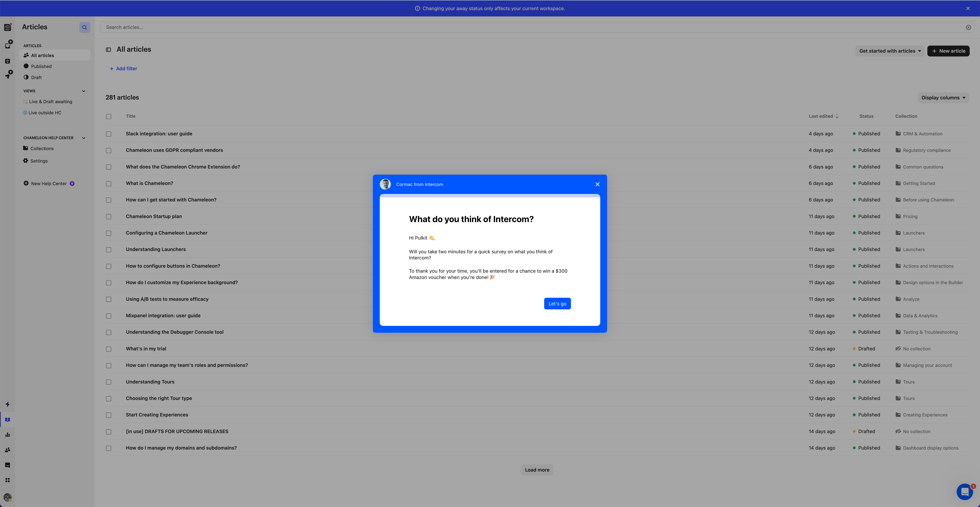Tick the Understanding Launchers checkbox
980x507 pixels.
[108, 250]
